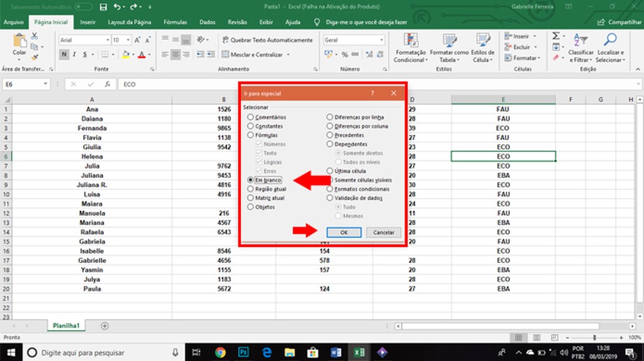Image resolution: width=644 pixels, height=361 pixels.
Task: Click the center align icon
Action: point(175,54)
